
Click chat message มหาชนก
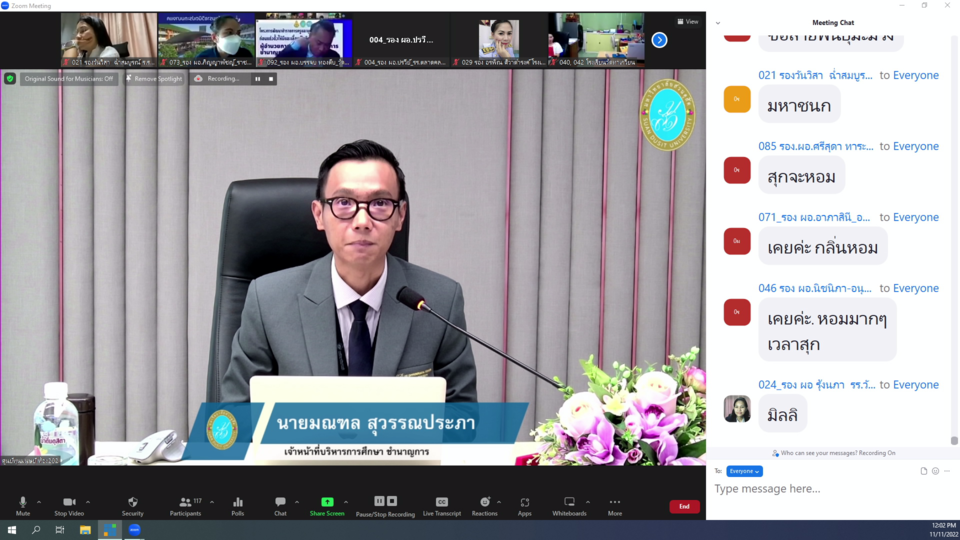799,105
